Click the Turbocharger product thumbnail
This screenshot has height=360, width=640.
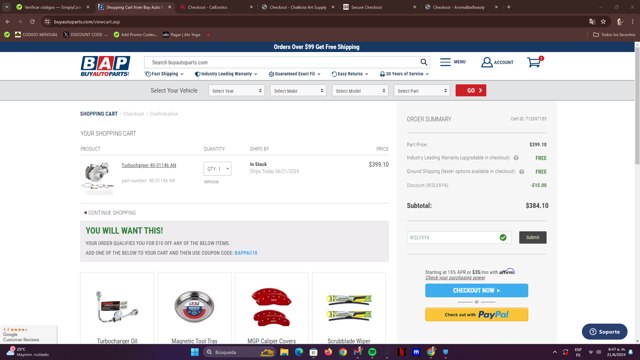point(98,177)
